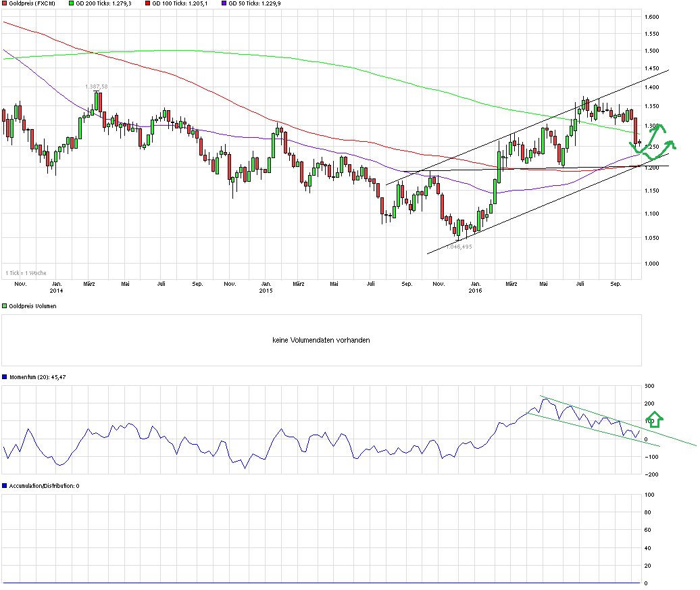700x590 pixels.
Task: Click the last large red candle in the price chart
Action: pos(635,131)
